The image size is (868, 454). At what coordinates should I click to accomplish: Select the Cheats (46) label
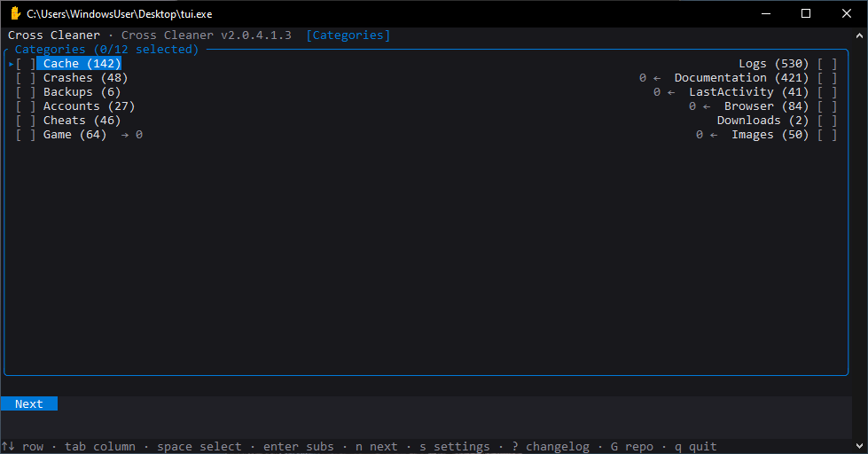coord(82,121)
